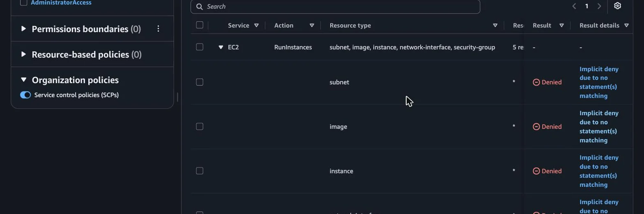Click the Denied result text in the image row

[x=552, y=127]
